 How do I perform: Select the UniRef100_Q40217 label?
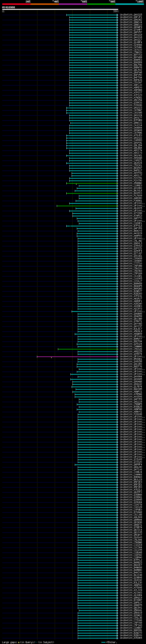(x=131, y=40)
